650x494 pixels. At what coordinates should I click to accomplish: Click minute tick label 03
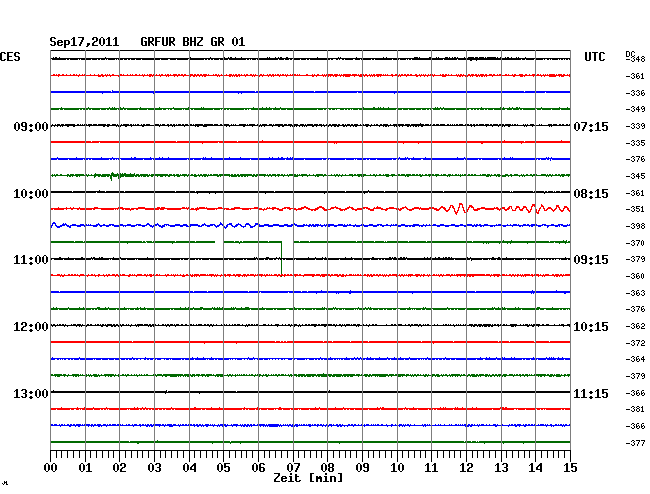(154, 468)
